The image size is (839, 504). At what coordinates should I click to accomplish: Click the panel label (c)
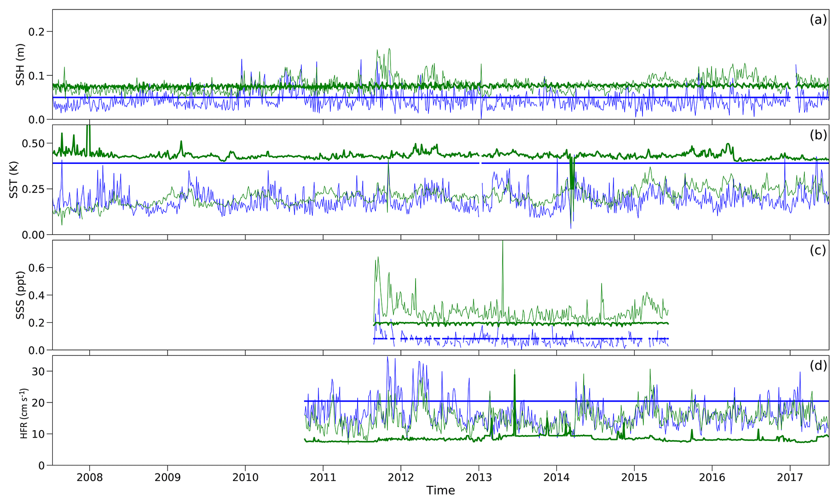[x=818, y=250]
